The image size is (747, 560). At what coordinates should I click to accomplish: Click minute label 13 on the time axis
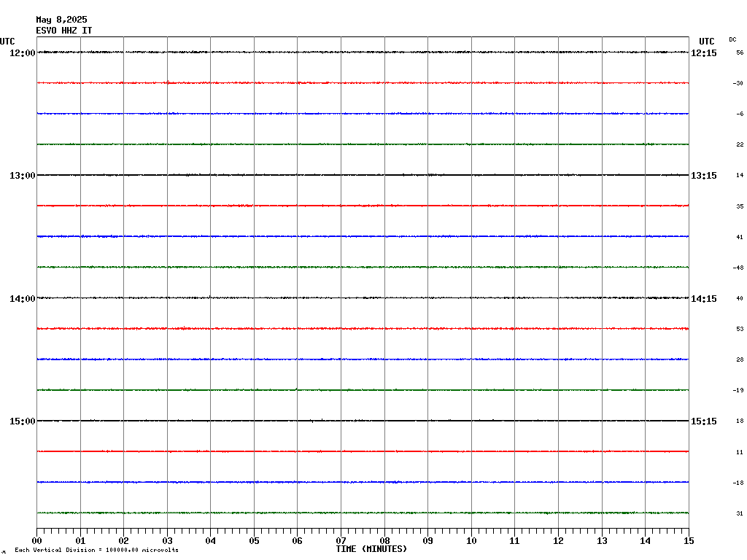coord(602,541)
